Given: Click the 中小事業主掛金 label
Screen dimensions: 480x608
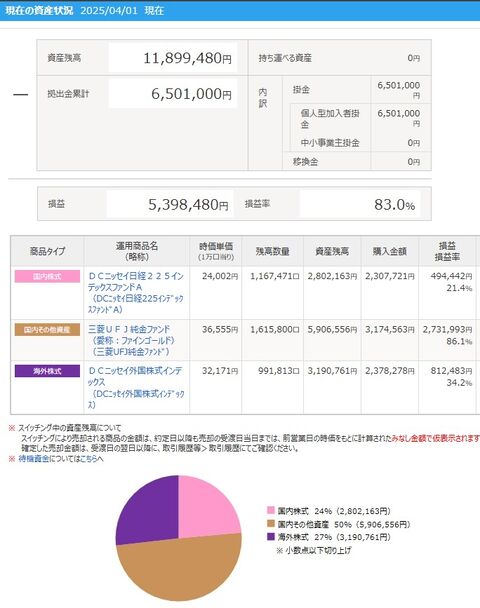Looking at the screenshot, I should coord(330,143).
